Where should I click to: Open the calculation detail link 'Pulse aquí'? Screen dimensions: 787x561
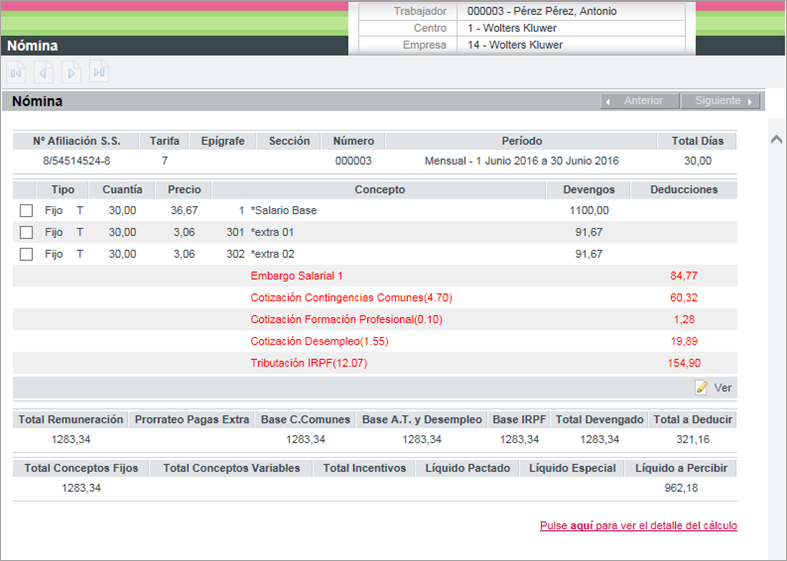click(638, 525)
